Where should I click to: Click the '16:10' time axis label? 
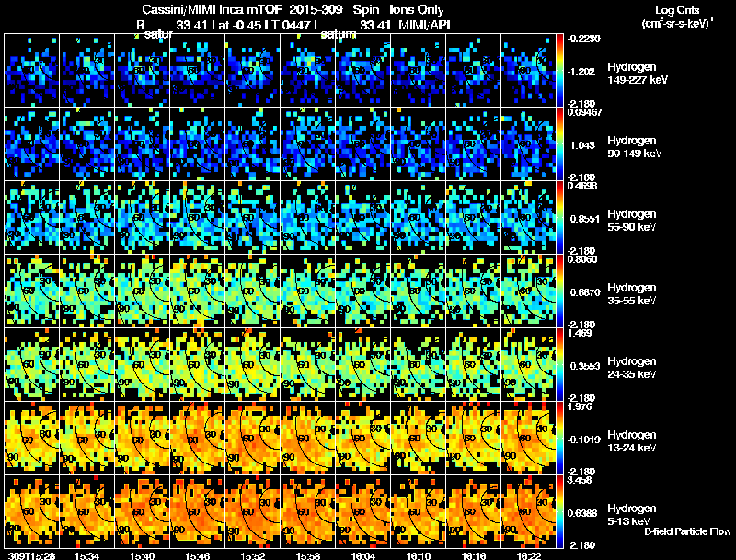coord(419,556)
